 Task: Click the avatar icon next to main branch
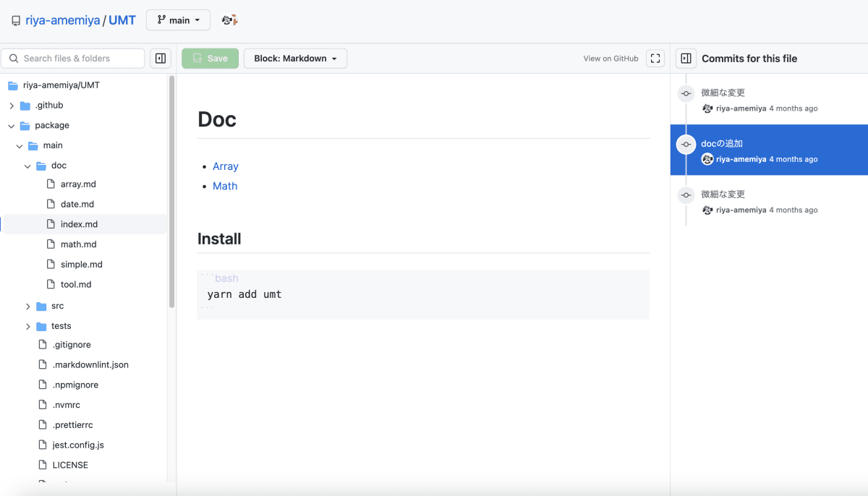[x=229, y=20]
